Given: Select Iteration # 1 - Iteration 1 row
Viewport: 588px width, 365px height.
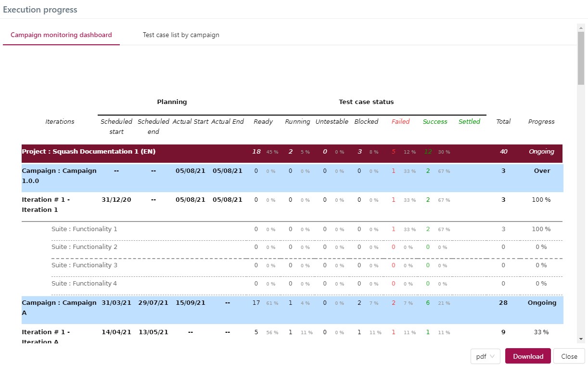Looking at the screenshot, I should [x=46, y=205].
